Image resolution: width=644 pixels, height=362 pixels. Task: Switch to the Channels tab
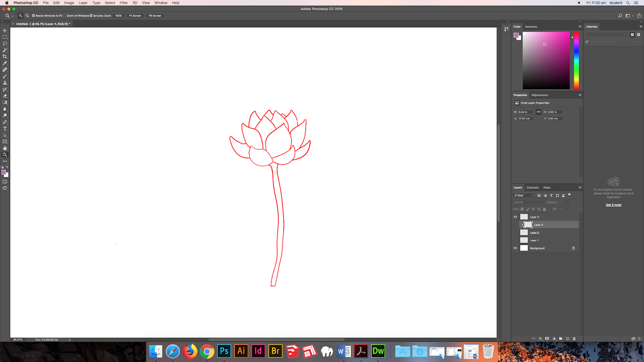(x=533, y=187)
